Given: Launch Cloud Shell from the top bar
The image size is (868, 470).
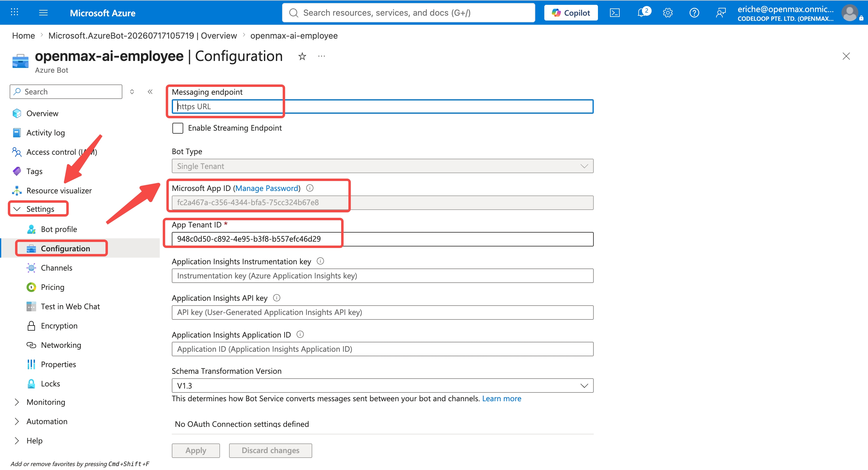Looking at the screenshot, I should (x=615, y=13).
